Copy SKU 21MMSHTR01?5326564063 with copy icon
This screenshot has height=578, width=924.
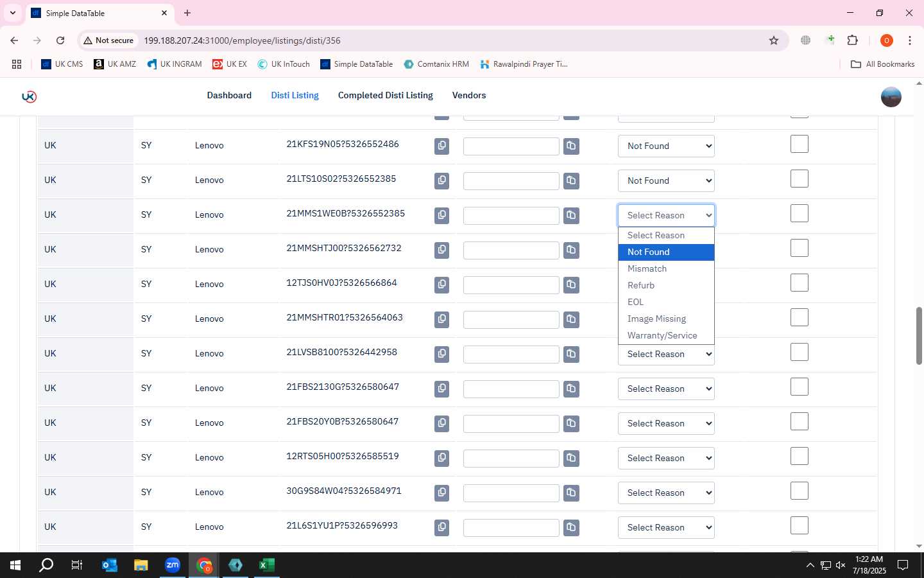[441, 319]
